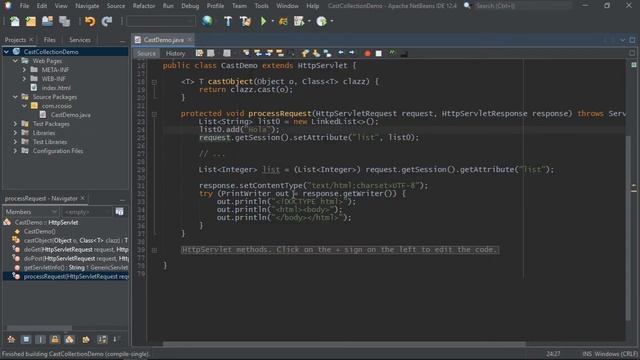Expand the HttpServlet methods code fold
The image size is (640, 360).
point(154,250)
